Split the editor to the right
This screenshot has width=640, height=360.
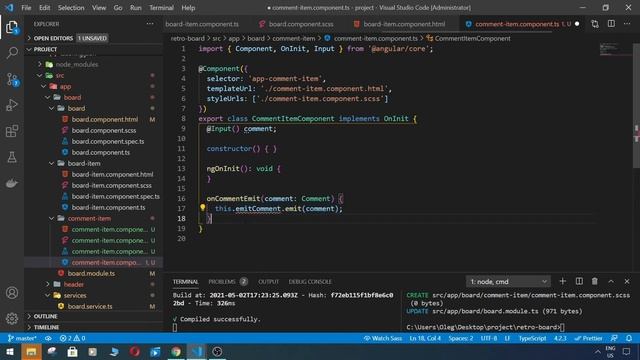pos(611,24)
